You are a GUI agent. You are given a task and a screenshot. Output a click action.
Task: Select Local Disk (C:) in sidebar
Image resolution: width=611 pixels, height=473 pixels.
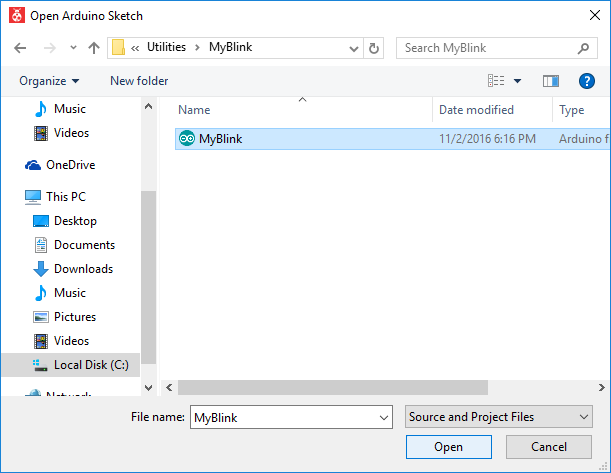(71, 365)
